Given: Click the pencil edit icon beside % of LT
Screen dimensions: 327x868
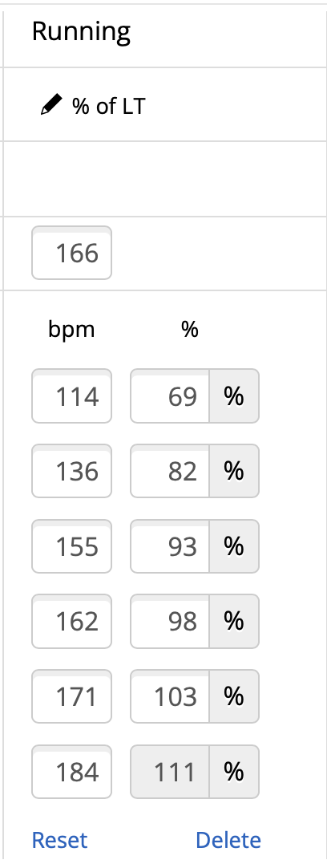Looking at the screenshot, I should [52, 104].
